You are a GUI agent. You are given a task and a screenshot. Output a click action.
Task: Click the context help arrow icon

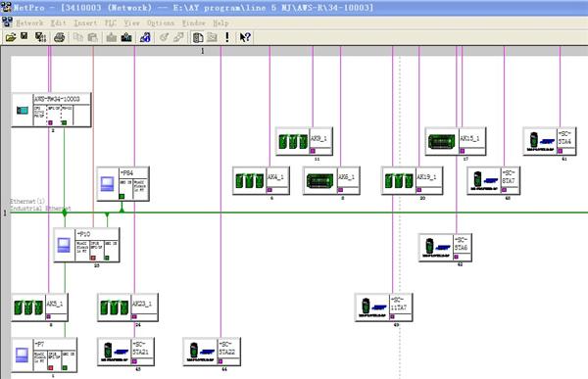tap(245, 37)
